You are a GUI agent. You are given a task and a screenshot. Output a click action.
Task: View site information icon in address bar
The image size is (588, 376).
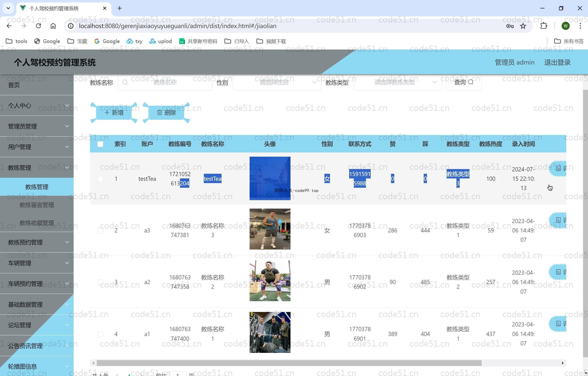(71, 26)
